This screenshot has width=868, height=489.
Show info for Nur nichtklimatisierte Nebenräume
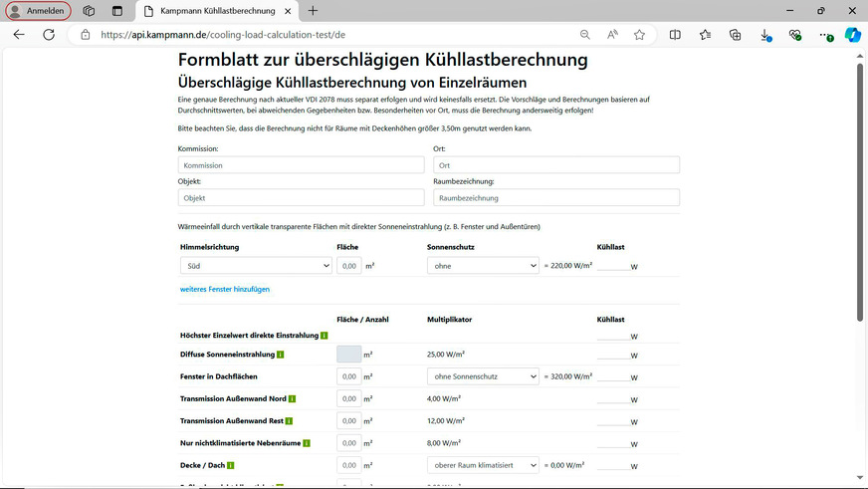(x=307, y=443)
